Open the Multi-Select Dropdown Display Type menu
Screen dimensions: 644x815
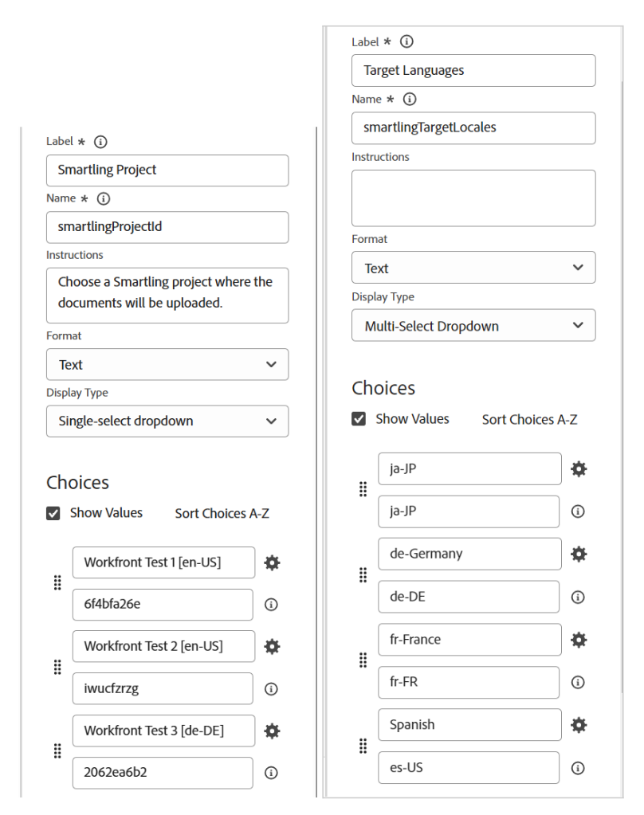tap(473, 326)
